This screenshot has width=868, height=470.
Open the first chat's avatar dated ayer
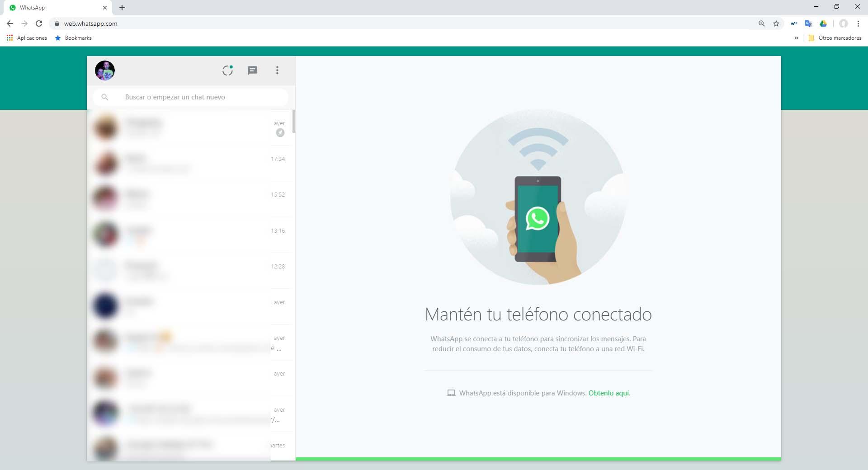(x=106, y=127)
